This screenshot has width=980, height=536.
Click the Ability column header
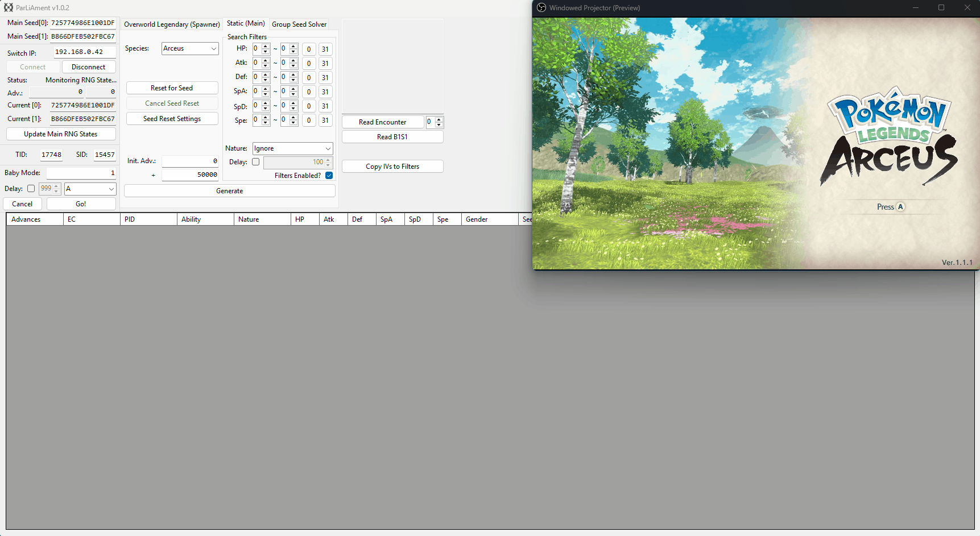pyautogui.click(x=205, y=219)
